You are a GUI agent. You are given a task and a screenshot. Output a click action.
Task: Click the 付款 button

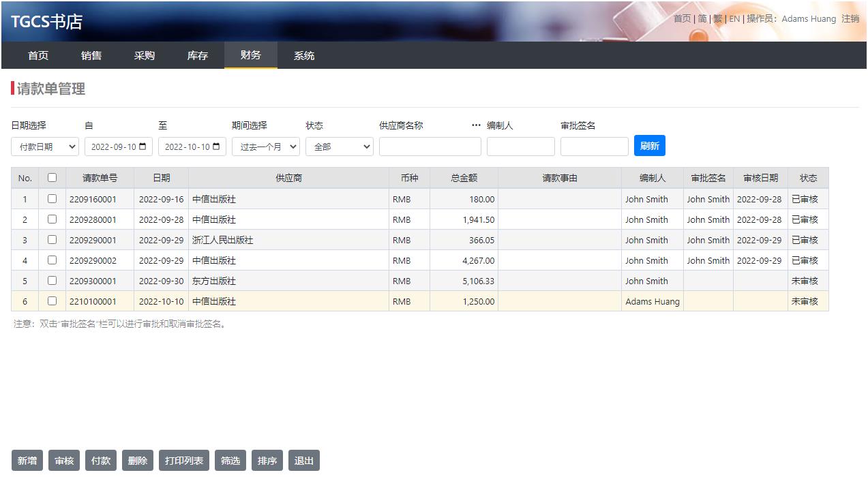click(x=101, y=461)
